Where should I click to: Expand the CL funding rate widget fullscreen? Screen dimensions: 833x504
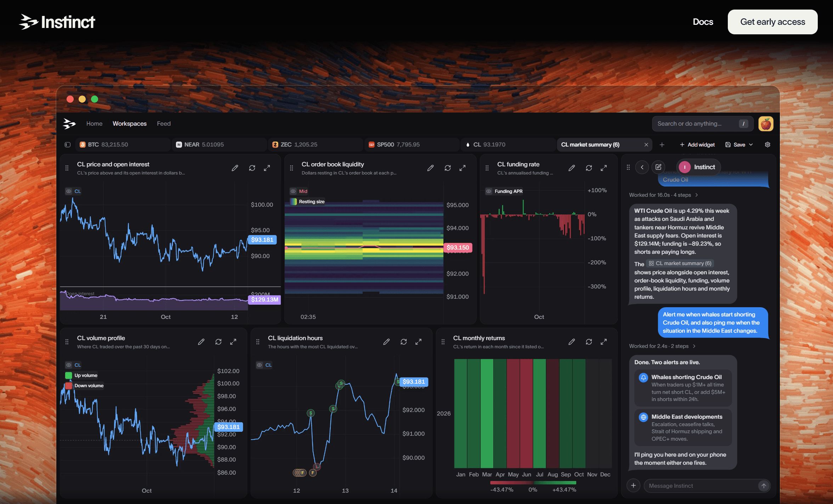604,168
